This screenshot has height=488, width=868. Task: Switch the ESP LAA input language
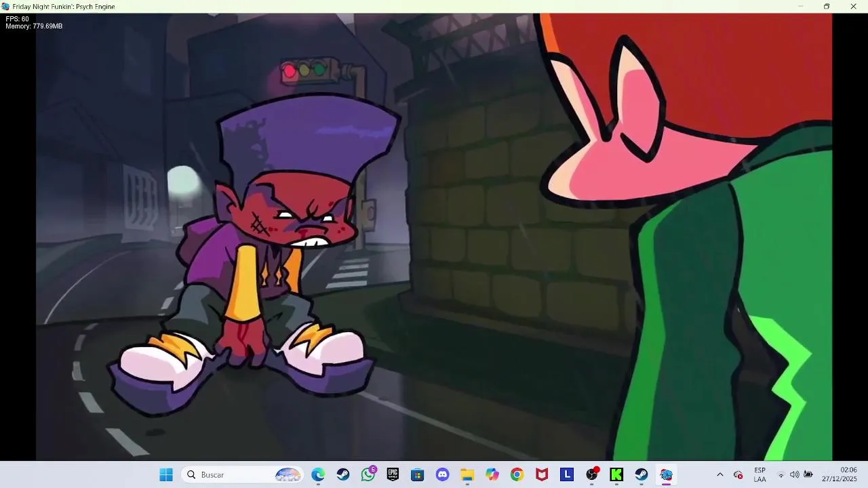coord(760,474)
